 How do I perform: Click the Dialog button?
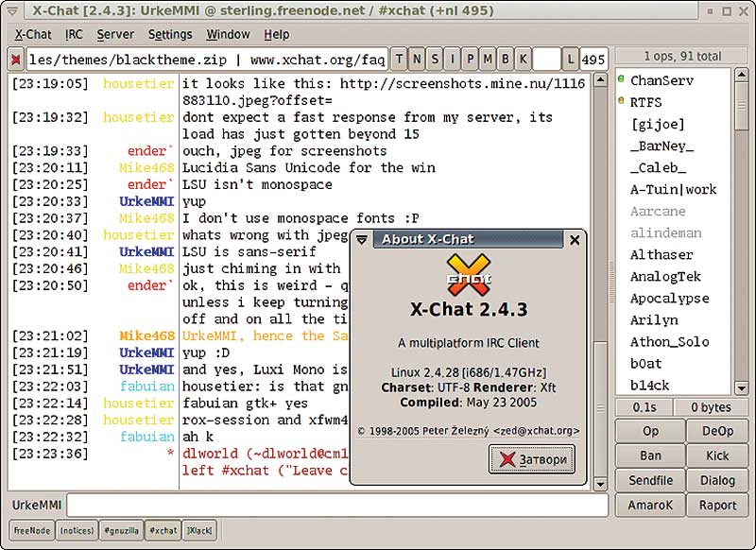point(717,480)
